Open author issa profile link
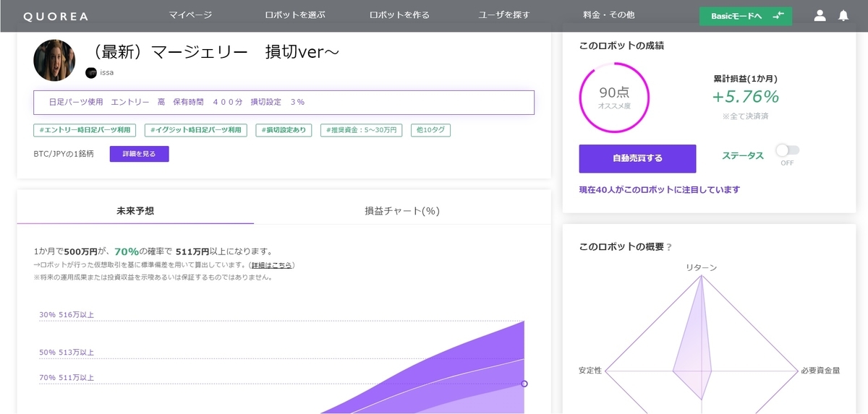The width and height of the screenshot is (868, 414). pos(107,72)
